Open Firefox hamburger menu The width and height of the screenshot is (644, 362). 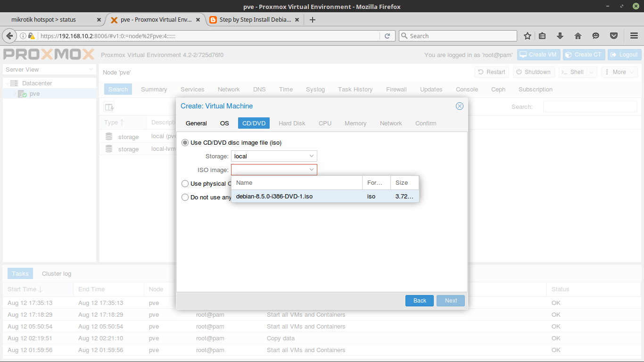coord(634,36)
